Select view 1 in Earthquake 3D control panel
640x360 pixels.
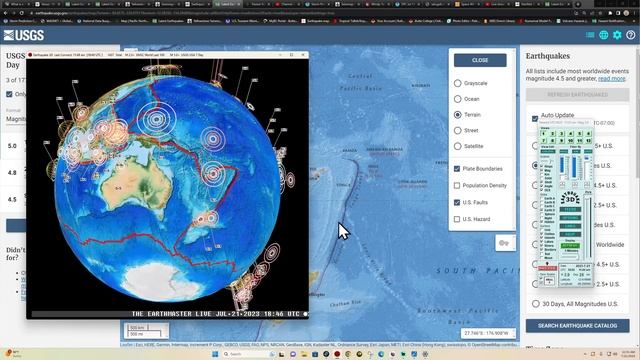544,133
